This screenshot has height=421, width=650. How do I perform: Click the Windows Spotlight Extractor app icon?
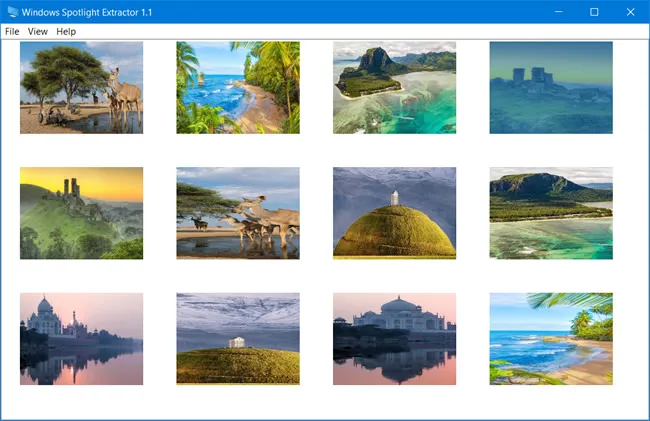tap(13, 12)
